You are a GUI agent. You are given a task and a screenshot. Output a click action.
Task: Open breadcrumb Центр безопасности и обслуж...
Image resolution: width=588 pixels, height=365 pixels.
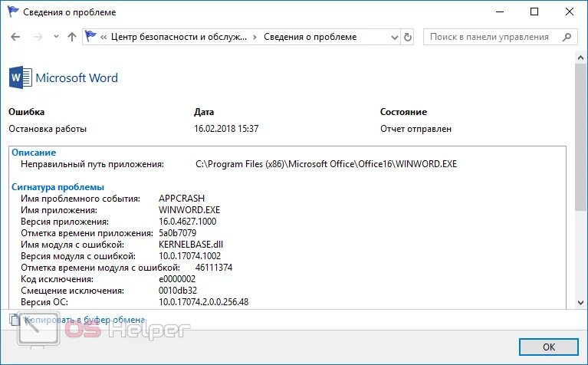[179, 37]
